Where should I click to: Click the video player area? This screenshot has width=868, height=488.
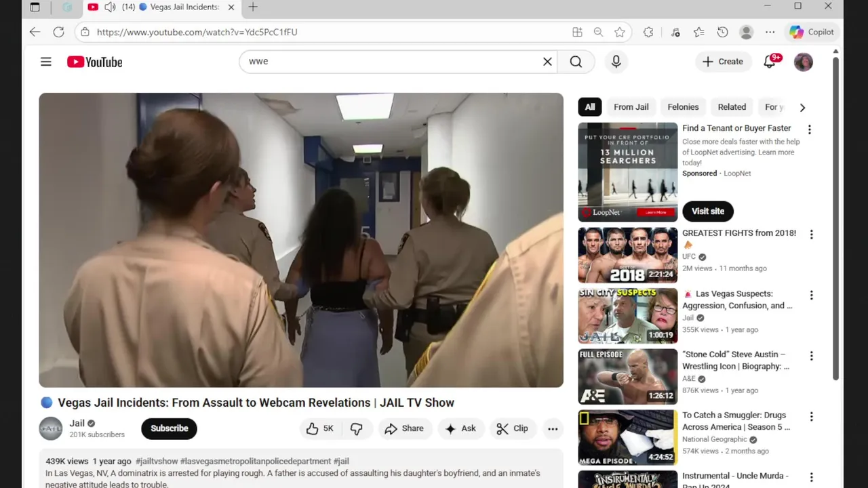(x=301, y=240)
